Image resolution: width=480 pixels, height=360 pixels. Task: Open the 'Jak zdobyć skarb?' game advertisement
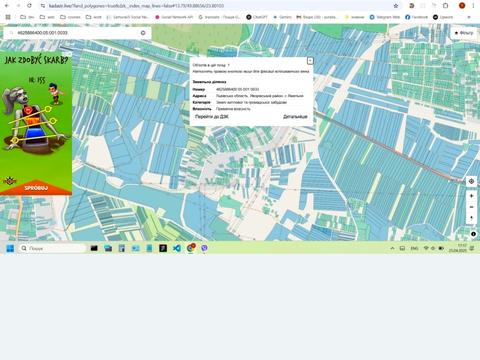tap(36, 123)
